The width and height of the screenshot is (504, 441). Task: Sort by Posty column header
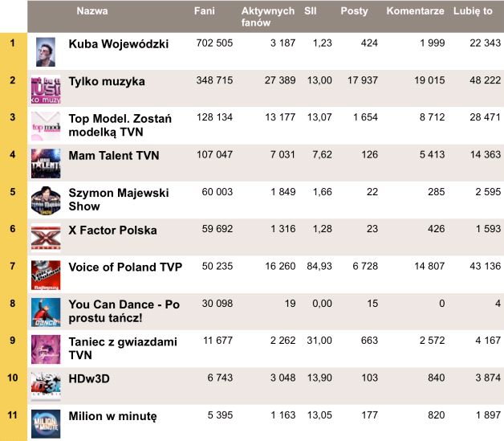click(x=354, y=11)
